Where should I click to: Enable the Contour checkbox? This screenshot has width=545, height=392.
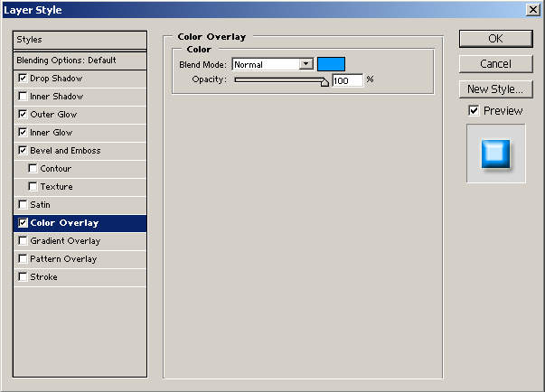click(33, 168)
